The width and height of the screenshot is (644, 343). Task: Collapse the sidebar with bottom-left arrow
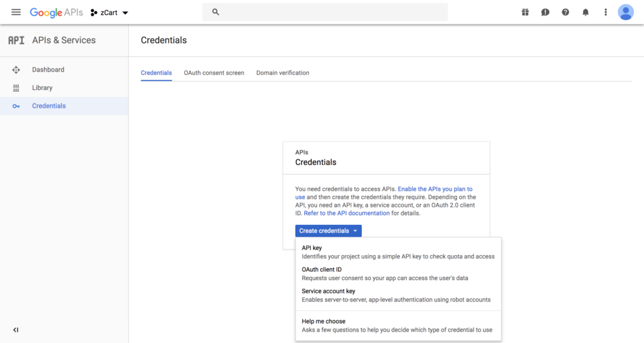[16, 330]
